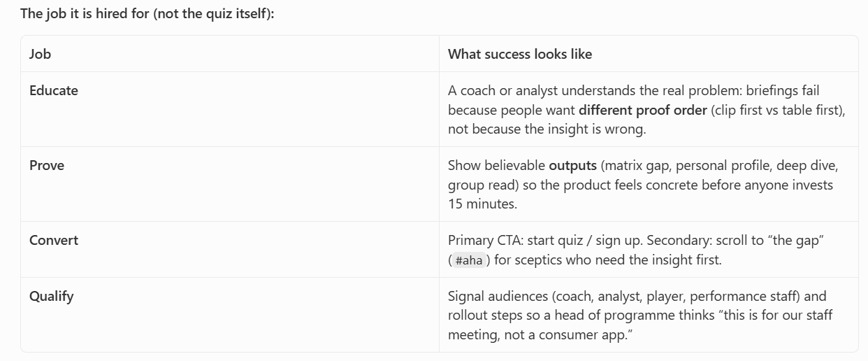Click the "Qualify" row label

pos(51,296)
